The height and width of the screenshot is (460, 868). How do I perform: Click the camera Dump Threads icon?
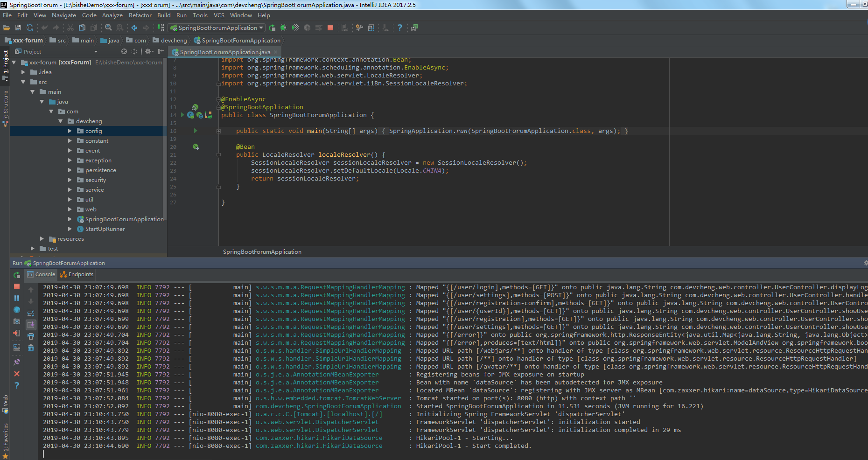[x=17, y=321]
